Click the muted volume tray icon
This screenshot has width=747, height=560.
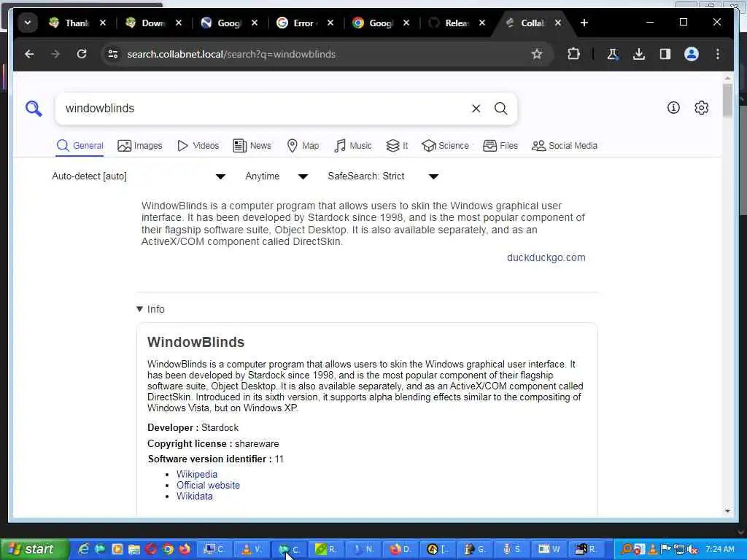point(692,550)
